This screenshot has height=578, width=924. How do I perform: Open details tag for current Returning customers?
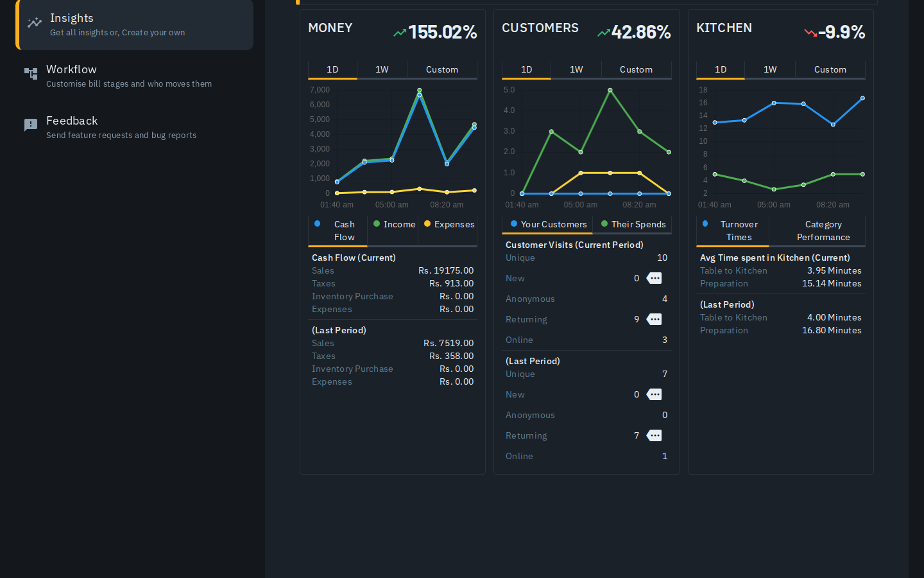click(654, 319)
